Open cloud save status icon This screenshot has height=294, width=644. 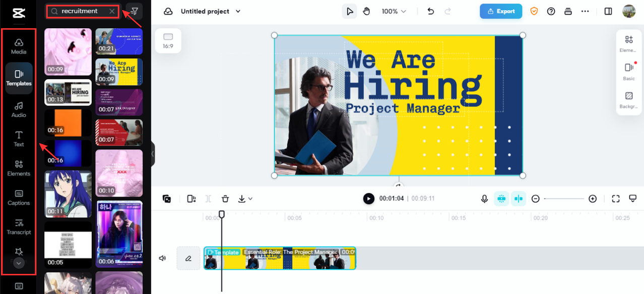[x=168, y=11]
